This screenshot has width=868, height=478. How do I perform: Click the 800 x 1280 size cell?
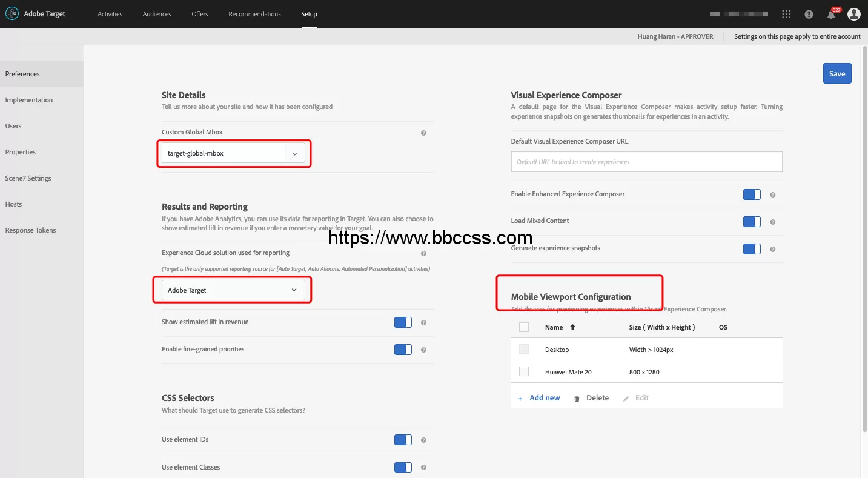pyautogui.click(x=644, y=372)
